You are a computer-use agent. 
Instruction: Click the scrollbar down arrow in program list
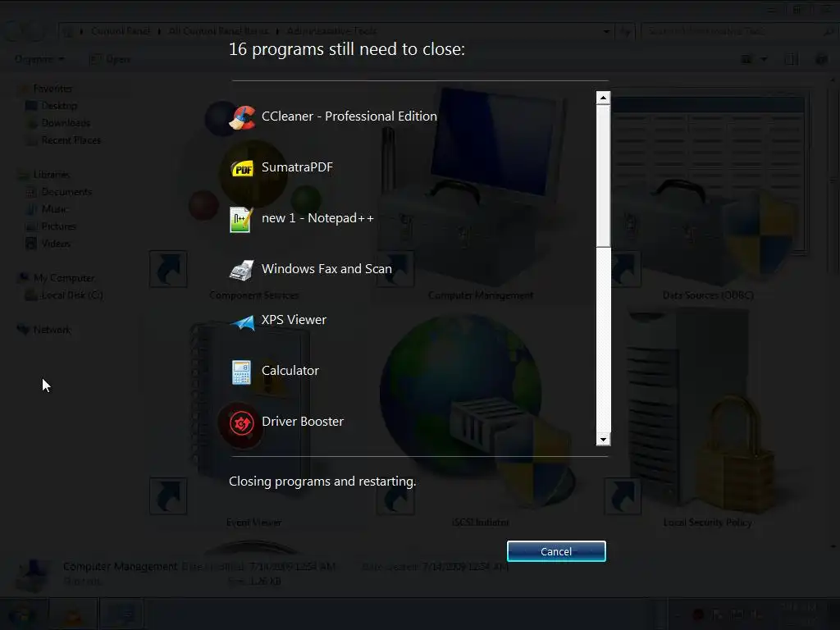tap(603, 440)
